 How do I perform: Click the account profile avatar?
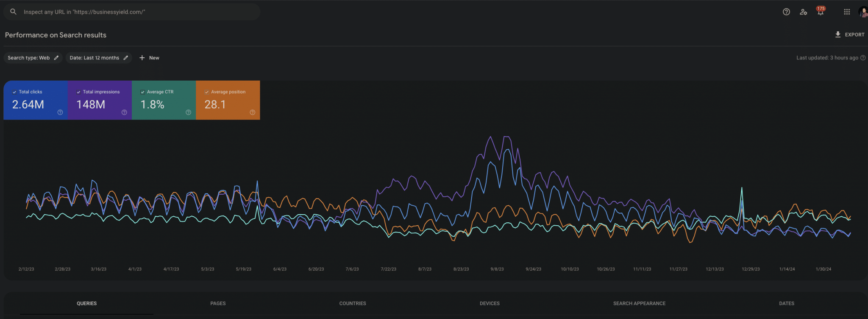click(x=863, y=12)
